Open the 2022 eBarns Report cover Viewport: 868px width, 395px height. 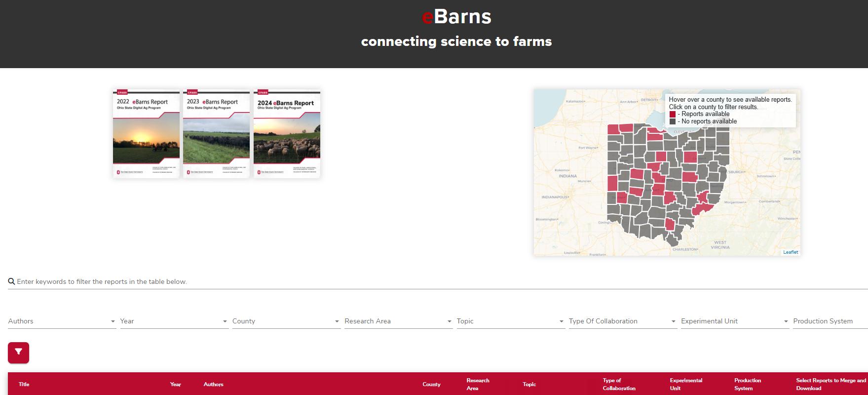click(146, 133)
